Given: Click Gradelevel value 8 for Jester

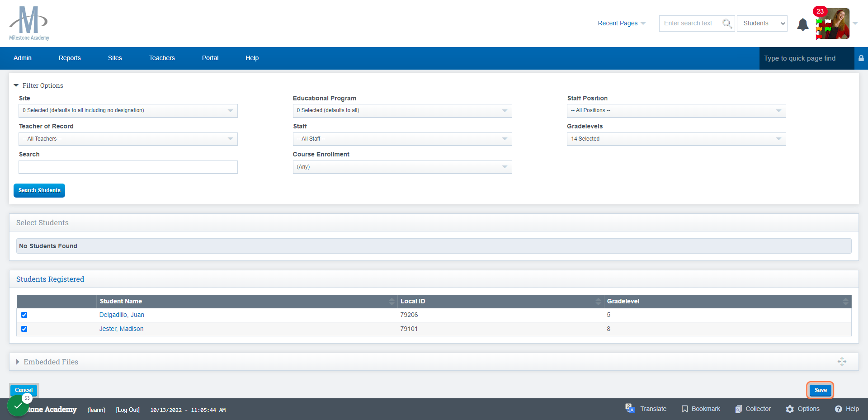Looking at the screenshot, I should tap(609, 329).
